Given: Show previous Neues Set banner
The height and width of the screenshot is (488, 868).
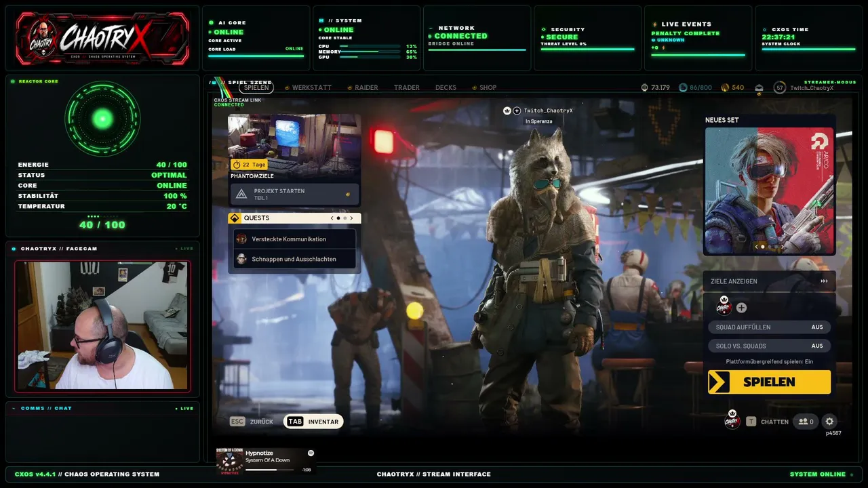Looking at the screenshot, I should (x=757, y=247).
